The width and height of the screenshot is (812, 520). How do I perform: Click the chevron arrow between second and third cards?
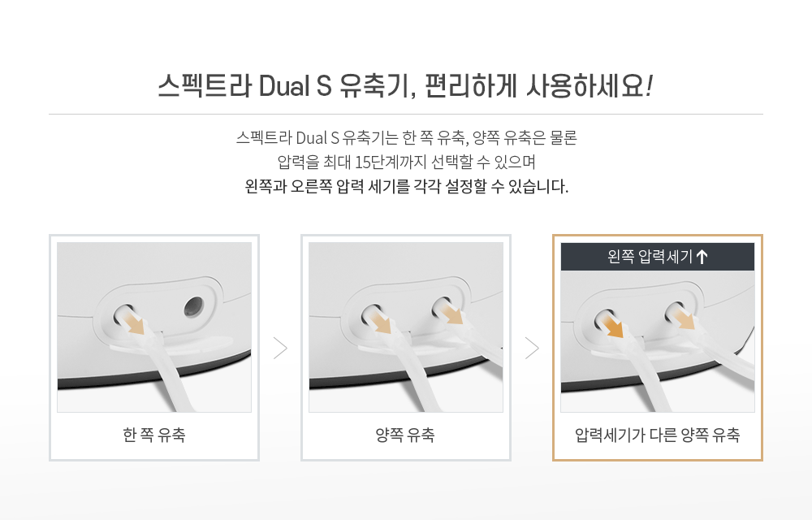tap(532, 348)
